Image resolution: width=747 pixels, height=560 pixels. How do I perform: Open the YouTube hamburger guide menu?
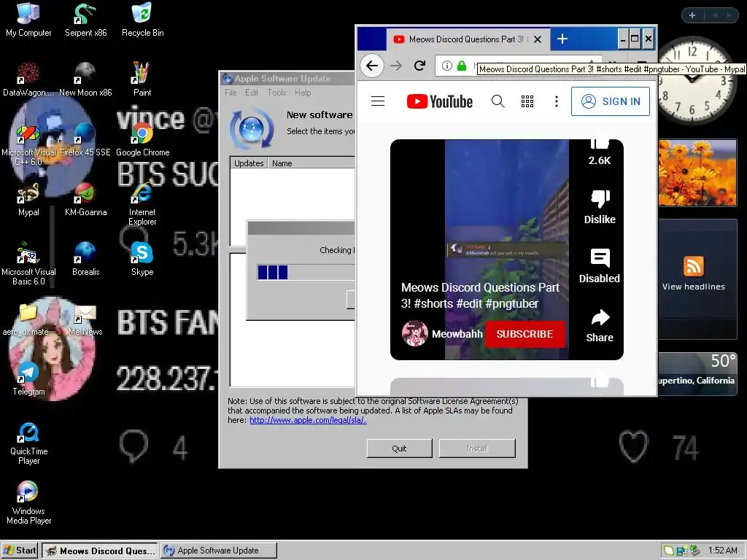pos(378,101)
